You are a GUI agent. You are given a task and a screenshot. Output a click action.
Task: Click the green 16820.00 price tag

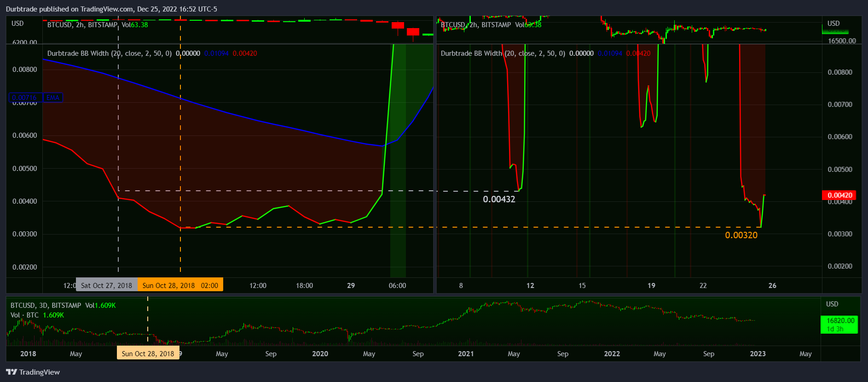tap(839, 324)
